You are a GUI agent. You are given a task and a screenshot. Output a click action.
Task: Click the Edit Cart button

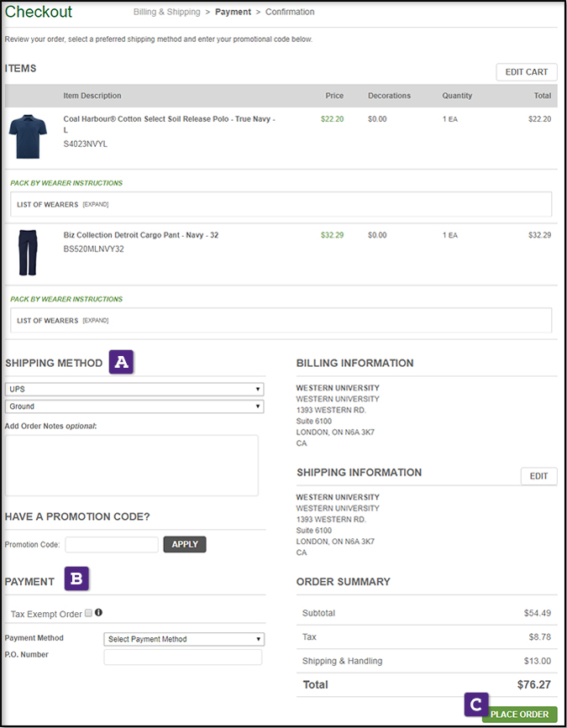click(526, 72)
